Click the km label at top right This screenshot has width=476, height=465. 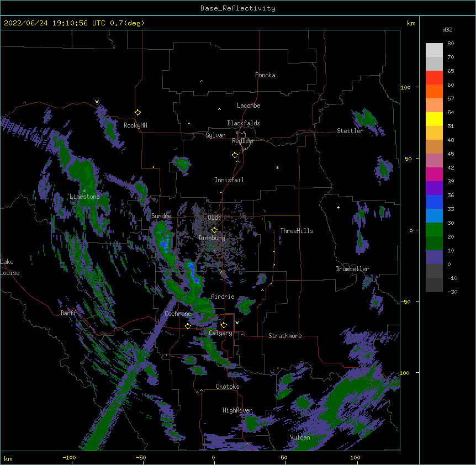(x=411, y=23)
